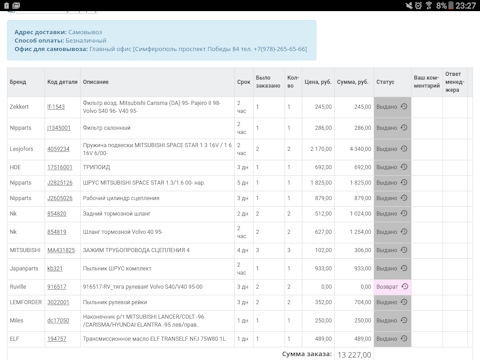Open status history icon for Zekkert row

coord(404,106)
